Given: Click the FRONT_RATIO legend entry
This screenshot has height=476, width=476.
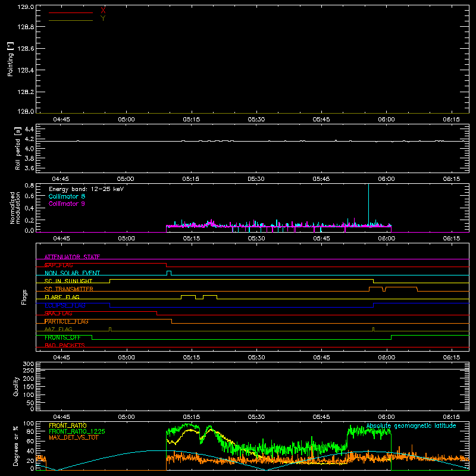Looking at the screenshot, I should [68, 425].
